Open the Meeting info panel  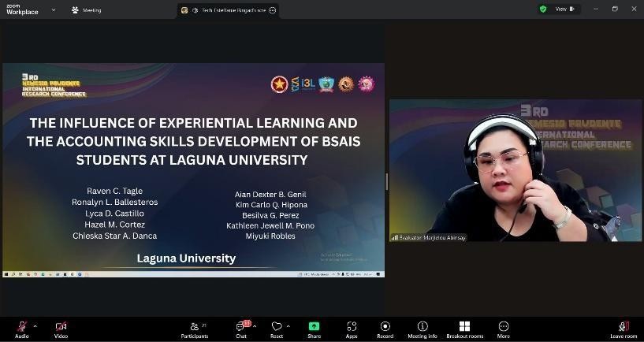tap(423, 329)
